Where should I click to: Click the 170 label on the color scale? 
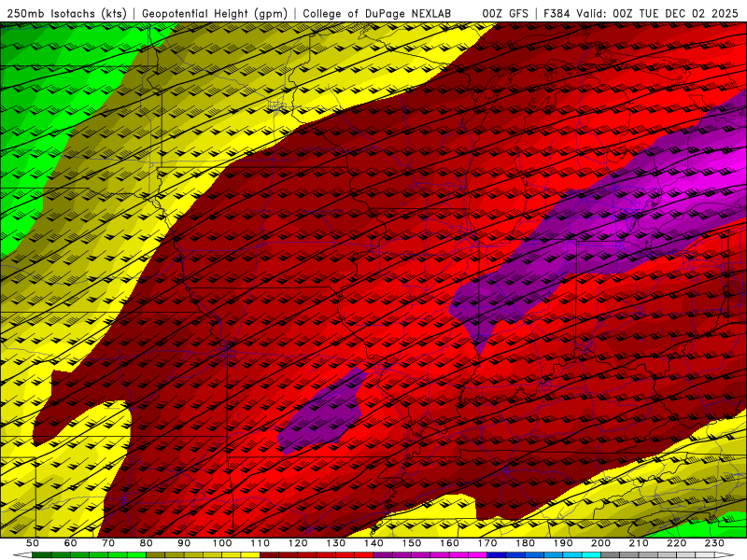click(x=487, y=543)
